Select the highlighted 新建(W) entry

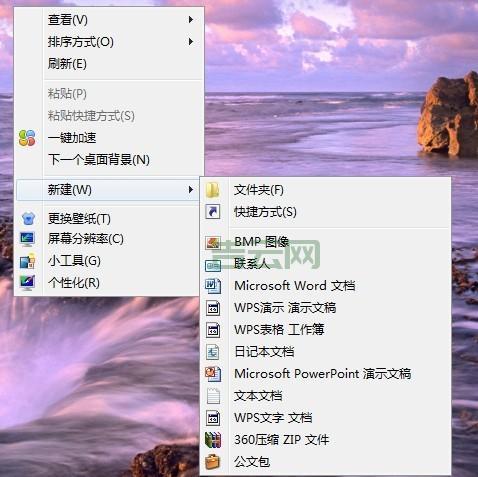pyautogui.click(x=109, y=190)
